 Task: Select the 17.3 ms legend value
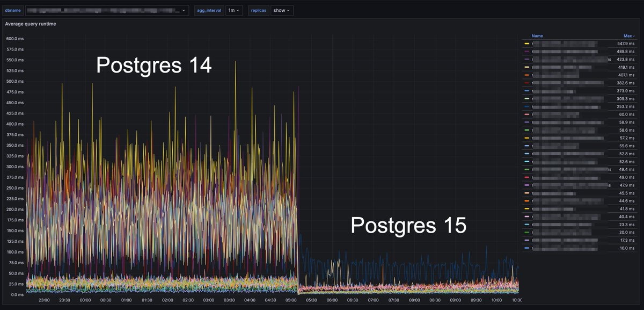pos(628,240)
